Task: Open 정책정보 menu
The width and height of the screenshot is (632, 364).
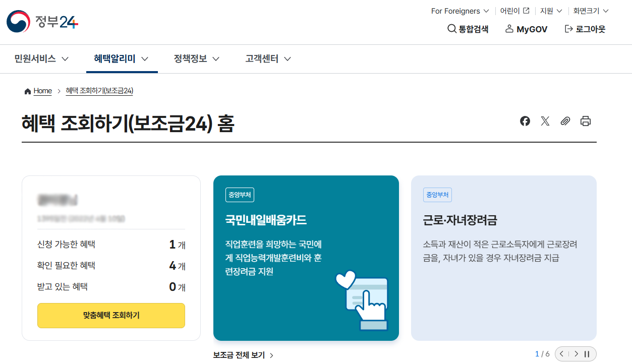Action: 197,58
